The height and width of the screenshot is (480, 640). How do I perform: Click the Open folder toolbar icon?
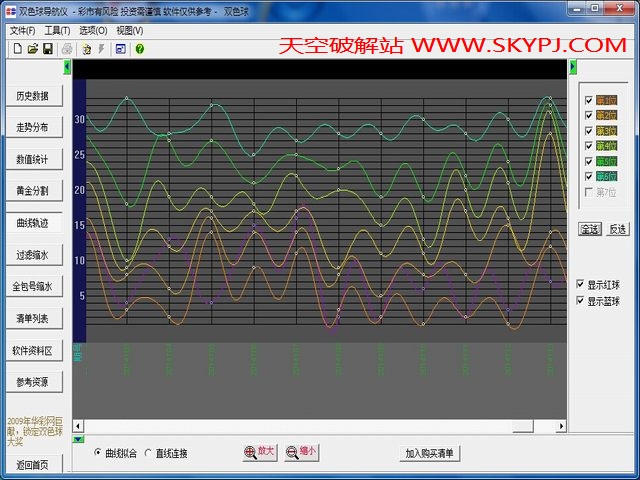pos(32,48)
